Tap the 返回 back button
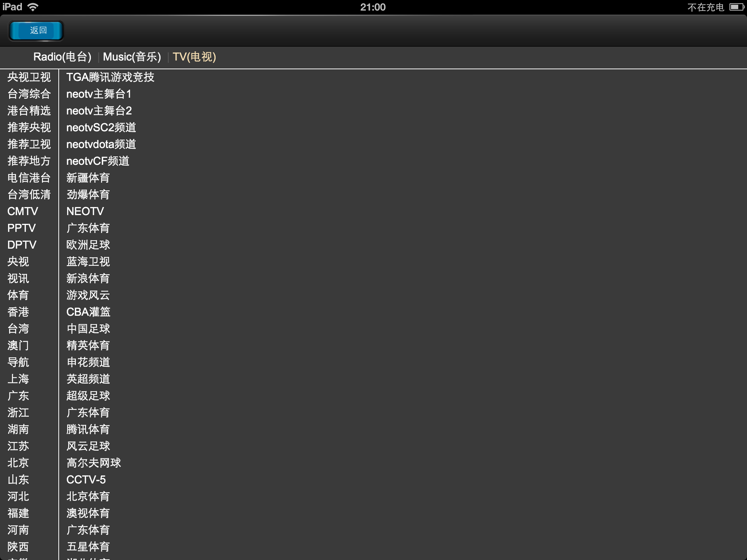This screenshot has height=560, width=747. tap(36, 30)
